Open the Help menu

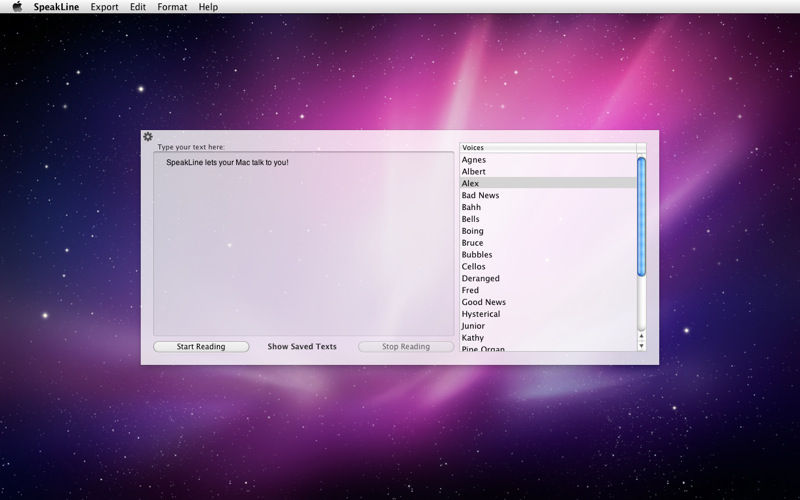208,7
